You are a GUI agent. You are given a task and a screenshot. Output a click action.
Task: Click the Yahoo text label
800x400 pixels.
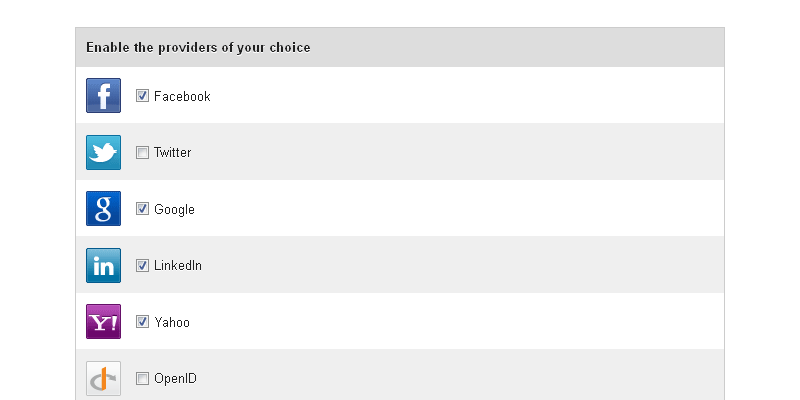point(171,323)
